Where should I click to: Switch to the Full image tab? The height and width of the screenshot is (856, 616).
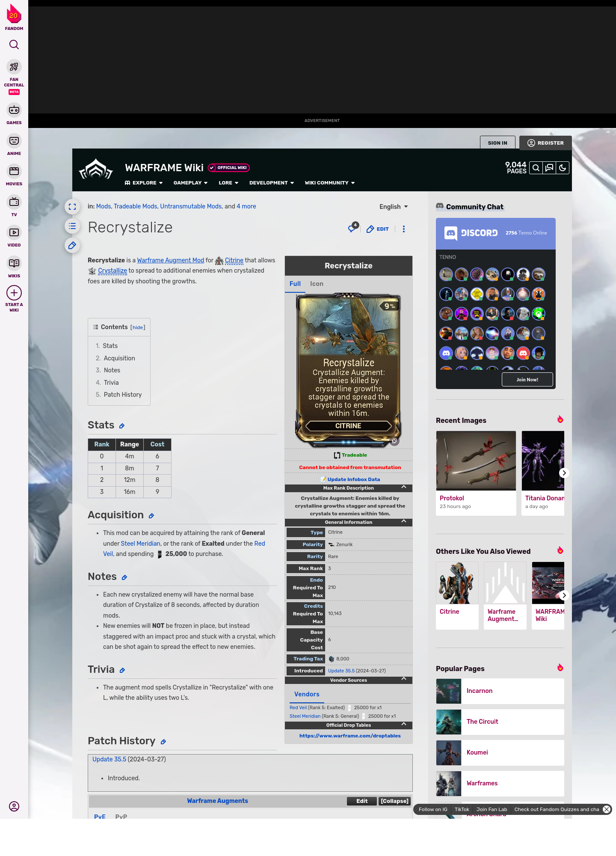(x=295, y=284)
